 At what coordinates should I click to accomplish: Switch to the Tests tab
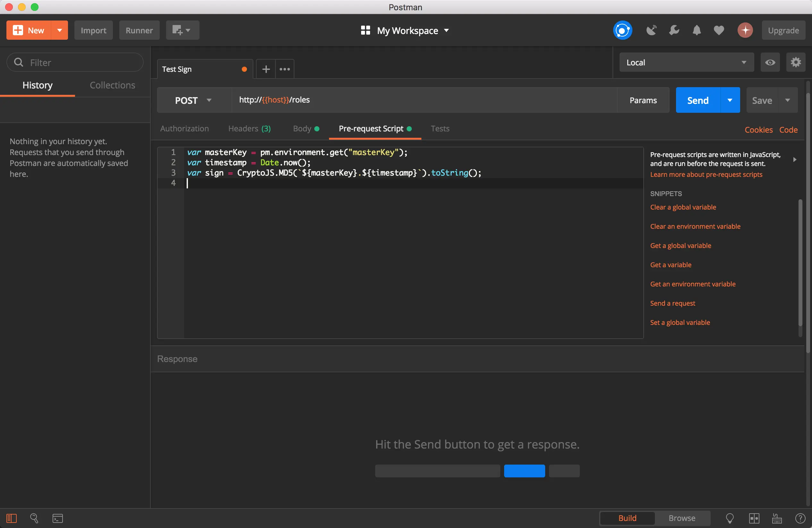point(440,128)
